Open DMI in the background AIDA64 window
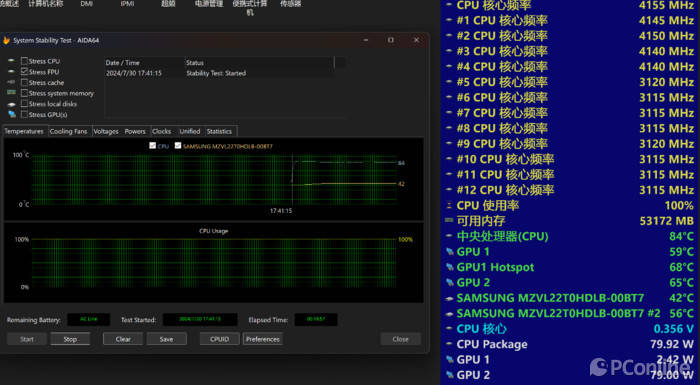The image size is (700, 385). point(87,4)
